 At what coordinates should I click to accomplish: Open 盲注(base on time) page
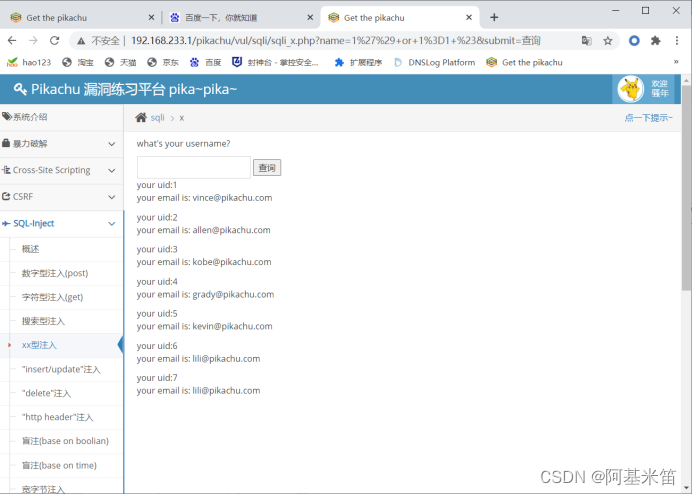point(61,465)
